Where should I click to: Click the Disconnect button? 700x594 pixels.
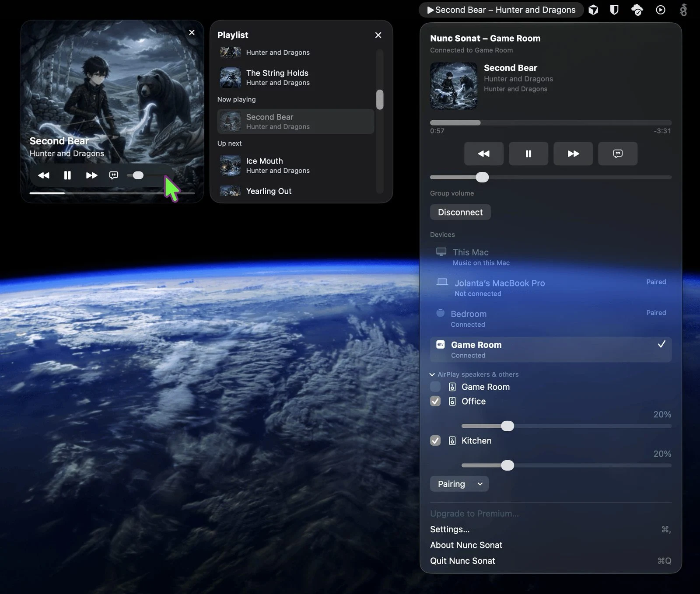coord(460,212)
